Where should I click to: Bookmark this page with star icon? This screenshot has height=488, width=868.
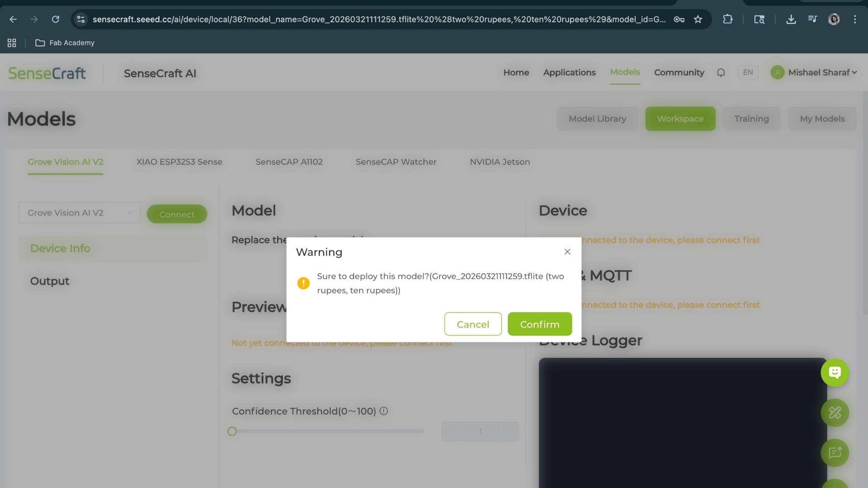(x=698, y=19)
